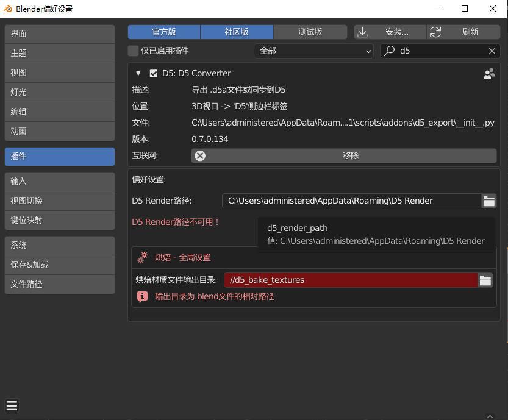The width and height of the screenshot is (508, 420).
Task: Click the 安装... button
Action: 390,32
